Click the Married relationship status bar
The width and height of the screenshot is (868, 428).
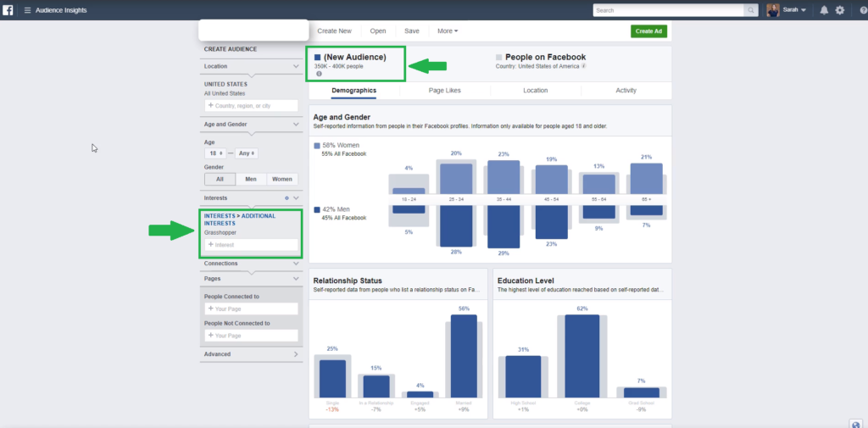(x=464, y=356)
